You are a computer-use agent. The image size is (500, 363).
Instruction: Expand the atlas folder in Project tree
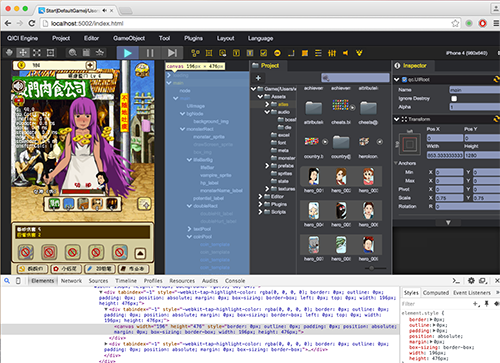[x=267, y=104]
